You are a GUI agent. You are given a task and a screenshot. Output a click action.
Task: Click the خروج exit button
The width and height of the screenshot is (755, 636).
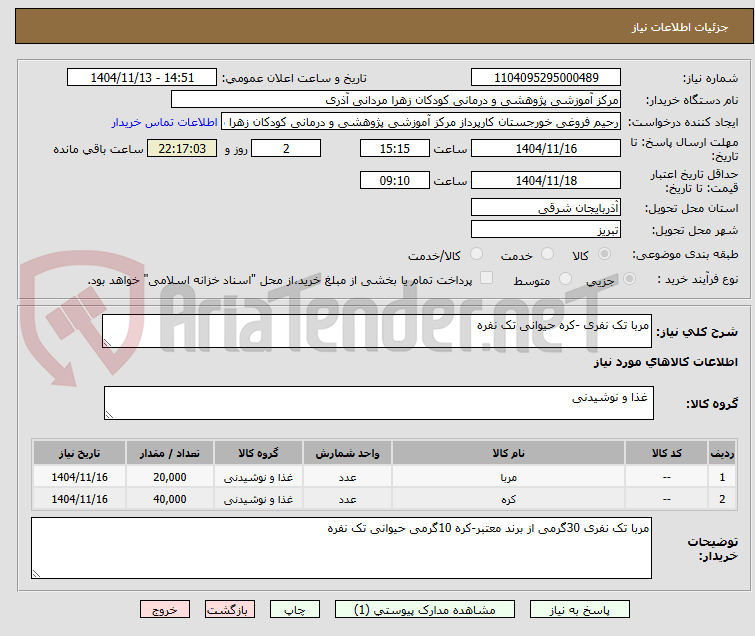(165, 610)
